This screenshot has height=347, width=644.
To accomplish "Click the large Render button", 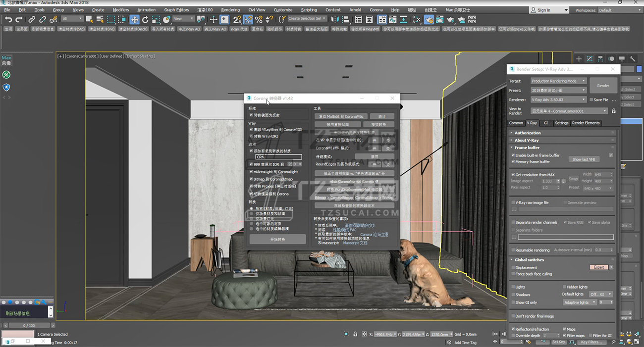I will (603, 85).
